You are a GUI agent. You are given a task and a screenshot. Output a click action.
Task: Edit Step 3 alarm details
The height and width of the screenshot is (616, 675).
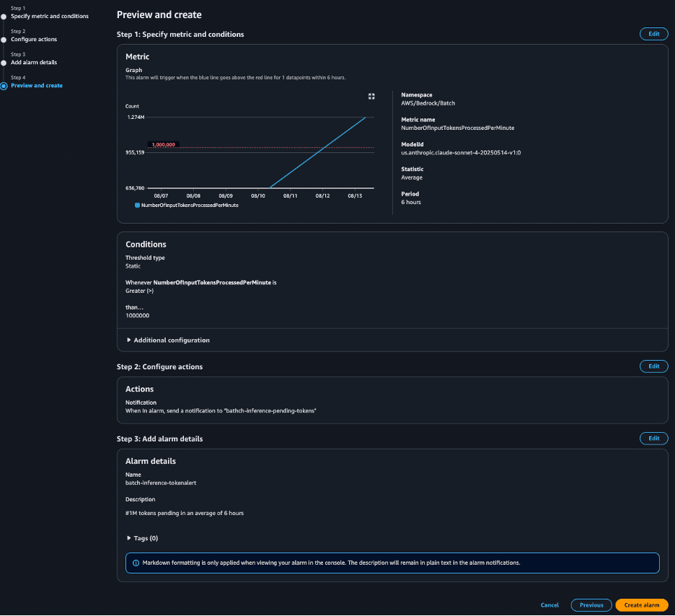pos(653,438)
